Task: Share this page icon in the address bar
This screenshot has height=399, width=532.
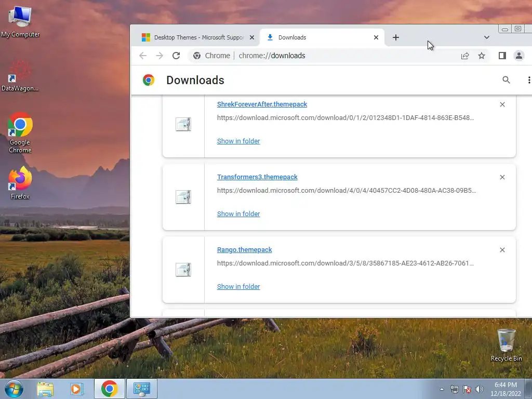Action: point(465,56)
